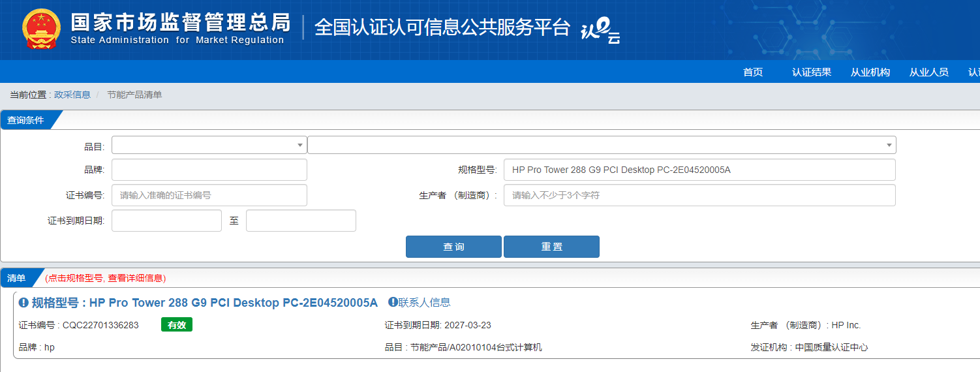Open the 从业人员 menu item
Screen dimensions: 980x372
click(x=929, y=72)
